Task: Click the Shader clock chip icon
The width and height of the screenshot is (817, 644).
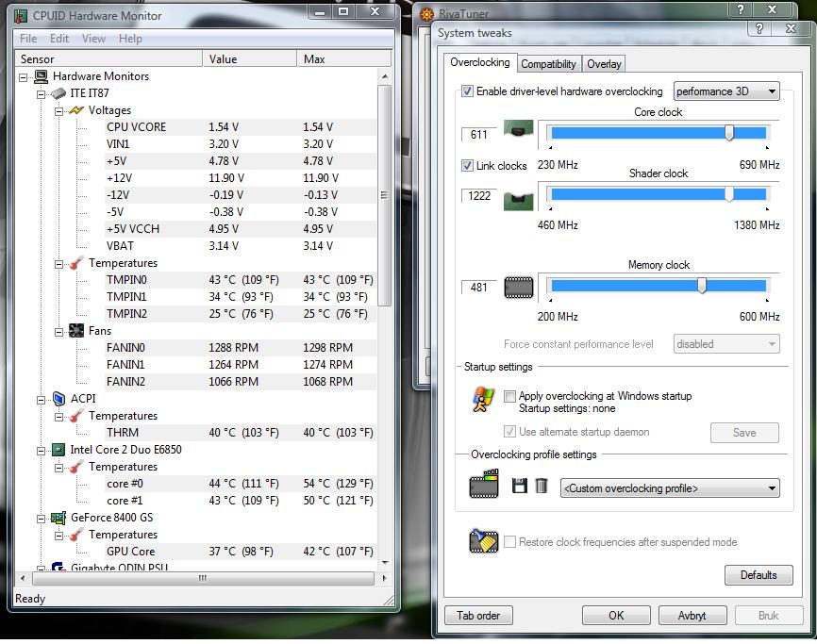Action: tap(519, 201)
